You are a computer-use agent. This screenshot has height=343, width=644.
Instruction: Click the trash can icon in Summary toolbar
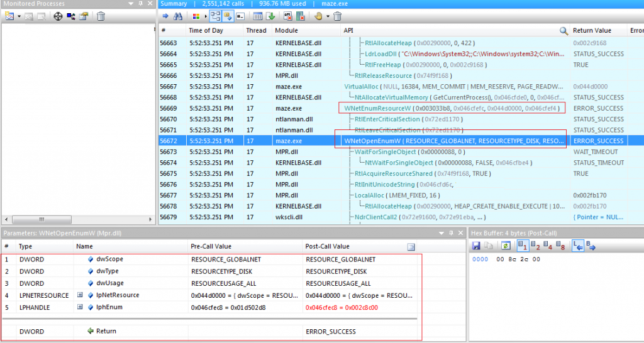coord(337,16)
